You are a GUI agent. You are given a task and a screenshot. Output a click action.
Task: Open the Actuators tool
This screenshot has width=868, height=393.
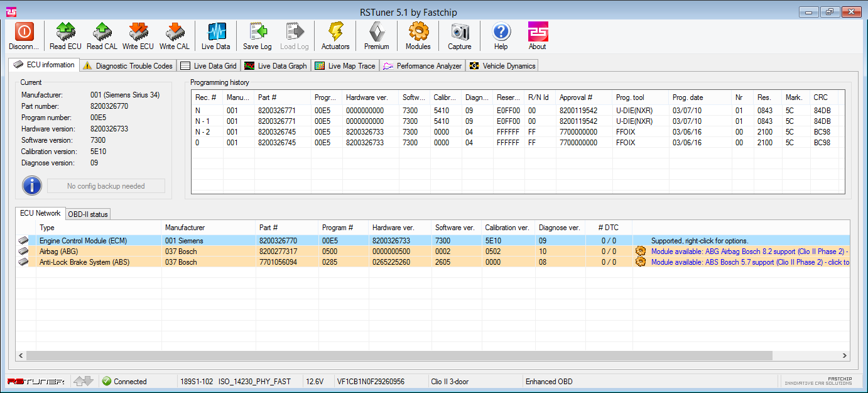(x=335, y=36)
